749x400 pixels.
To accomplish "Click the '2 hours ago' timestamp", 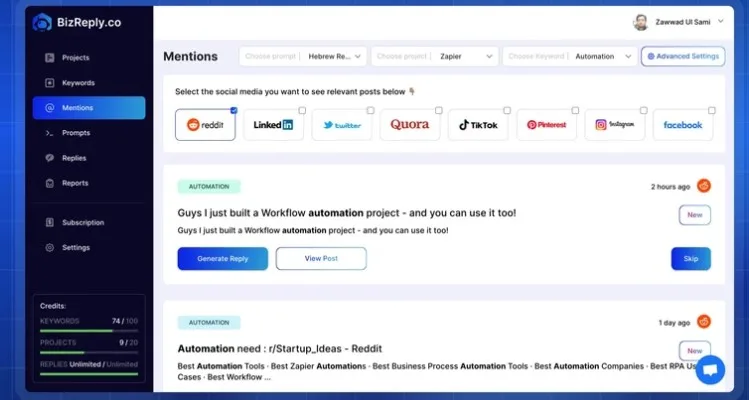I will [670, 187].
